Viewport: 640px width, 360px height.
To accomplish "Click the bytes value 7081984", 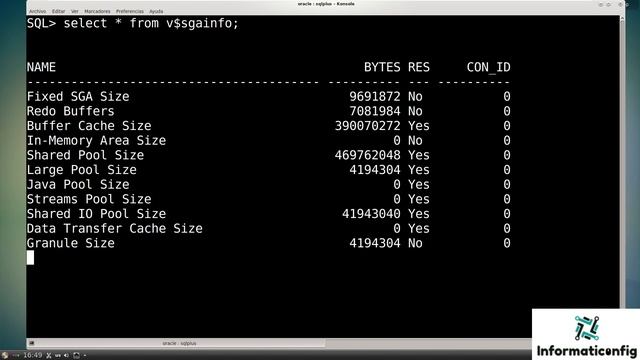I will 375,111.
